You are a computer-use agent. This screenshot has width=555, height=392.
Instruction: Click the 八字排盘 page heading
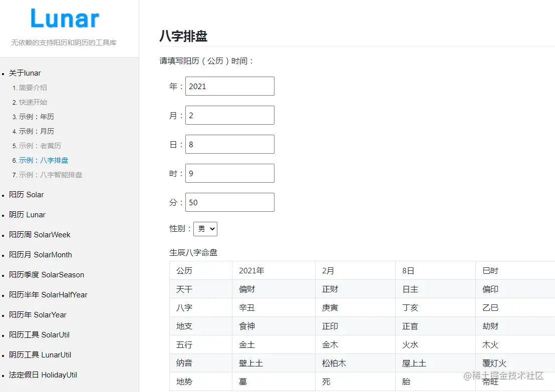pos(183,36)
